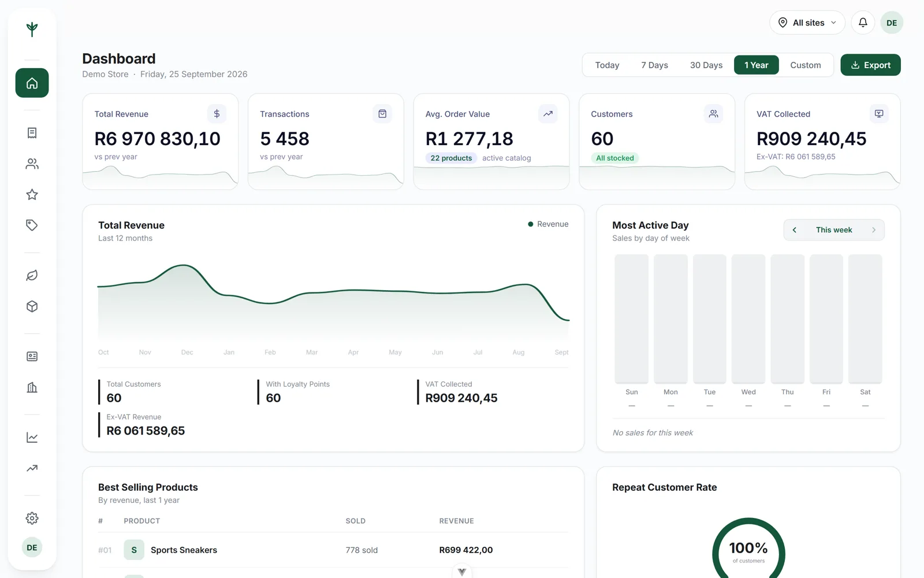Select the 7 Days range tab
924x578 pixels.
[654, 65]
